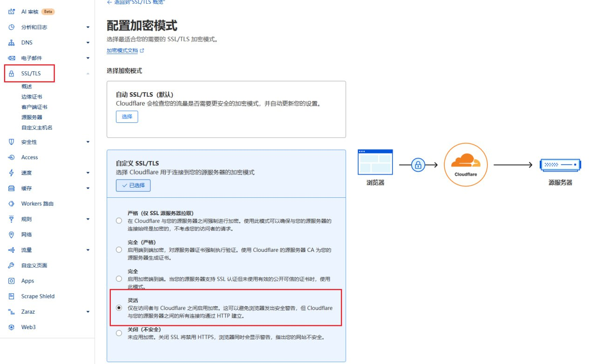Click the 选择加密模式 section heading
596x364 pixels.
124,71
